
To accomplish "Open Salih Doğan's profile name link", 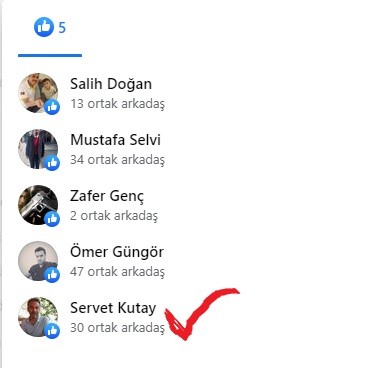I will pyautogui.click(x=111, y=84).
